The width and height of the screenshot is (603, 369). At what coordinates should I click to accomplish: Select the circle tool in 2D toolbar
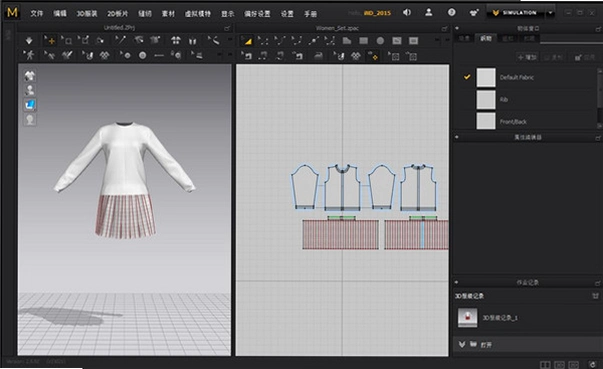[x=380, y=41]
